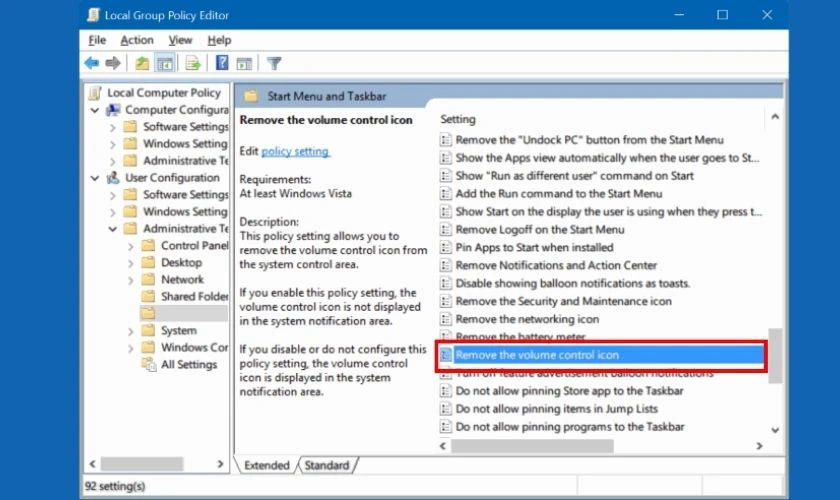Click the All Settings icon in tree
This screenshot has height=500, width=840.
148,364
